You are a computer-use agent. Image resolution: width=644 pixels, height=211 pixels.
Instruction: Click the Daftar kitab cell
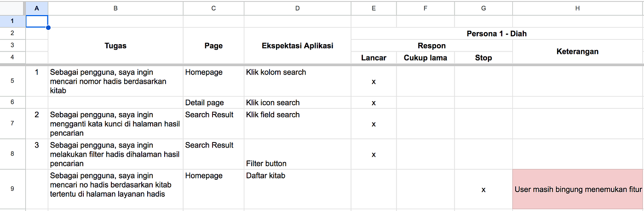point(298,189)
